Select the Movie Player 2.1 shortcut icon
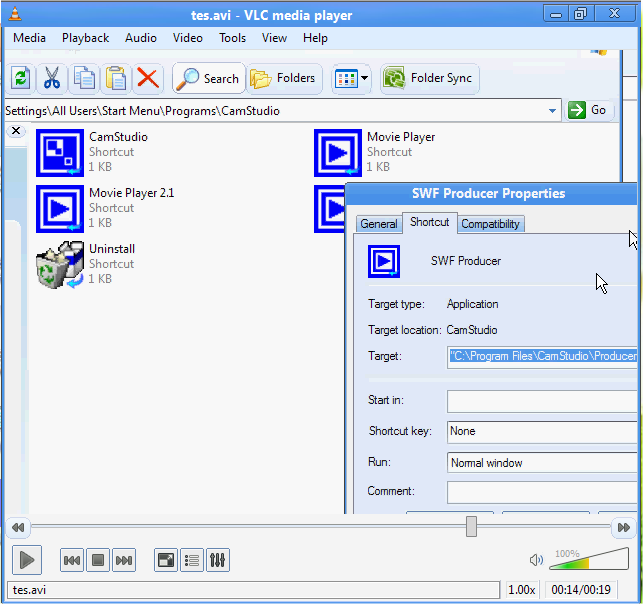This screenshot has height=604, width=643. click(x=60, y=209)
